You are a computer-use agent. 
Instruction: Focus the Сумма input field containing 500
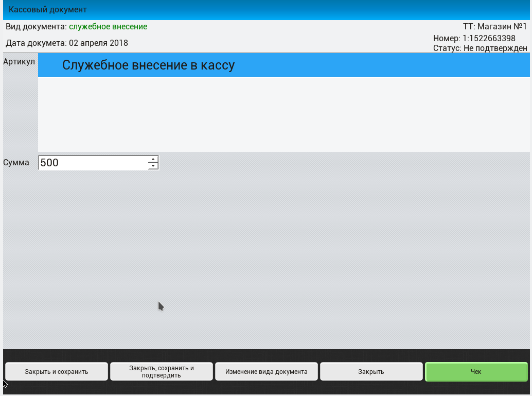coord(93,163)
